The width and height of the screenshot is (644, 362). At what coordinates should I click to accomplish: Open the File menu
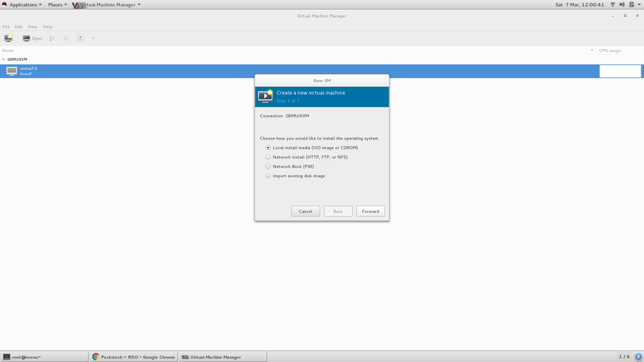[6, 27]
